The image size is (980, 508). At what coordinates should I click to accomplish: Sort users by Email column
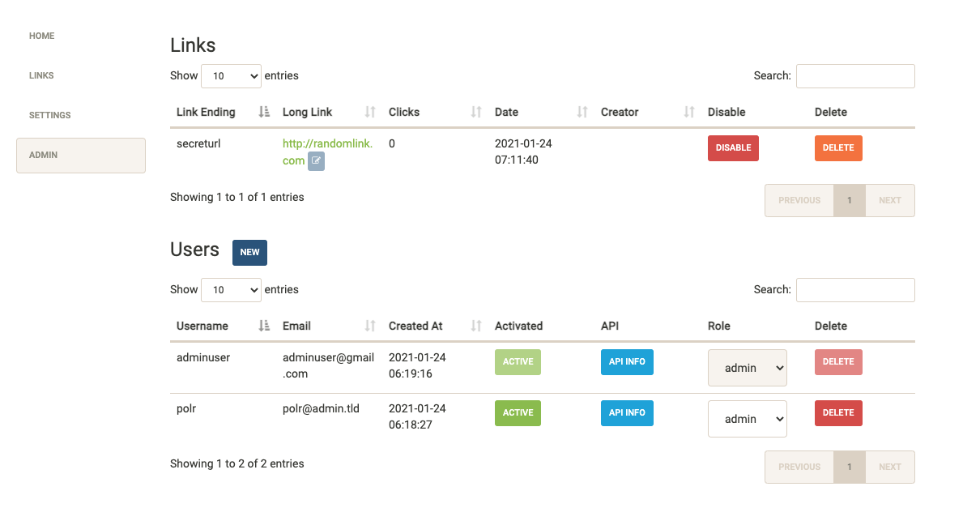click(x=370, y=325)
